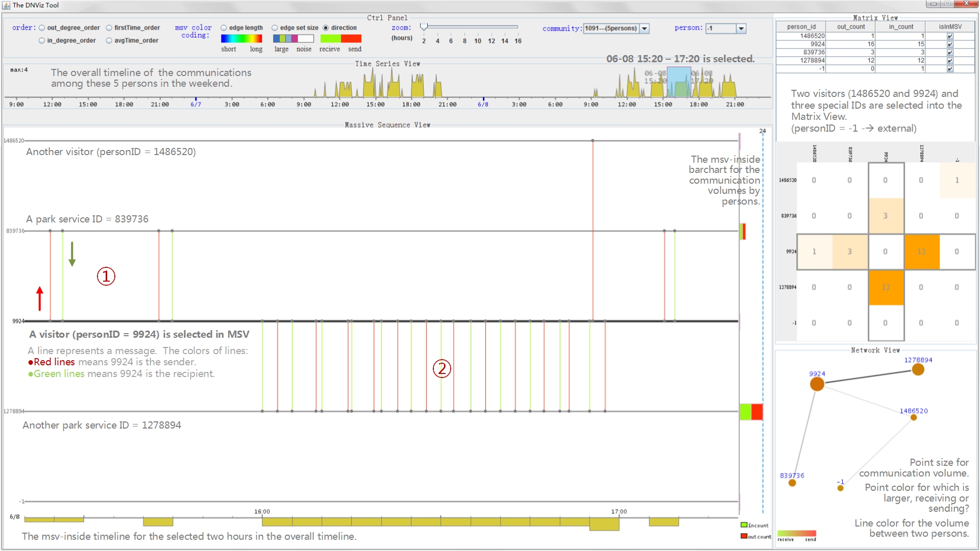Click matrix cell 1486520 to -1 (1)
This screenshot has width=980, height=551.
click(958, 180)
